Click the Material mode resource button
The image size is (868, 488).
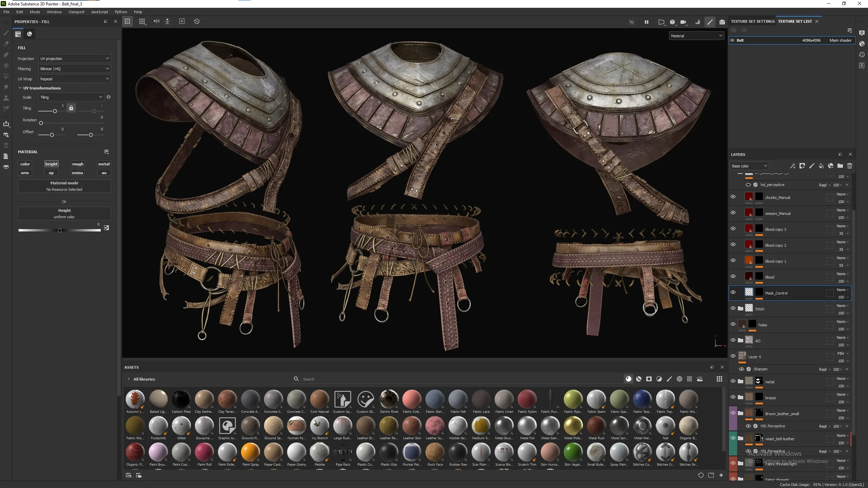point(64,186)
